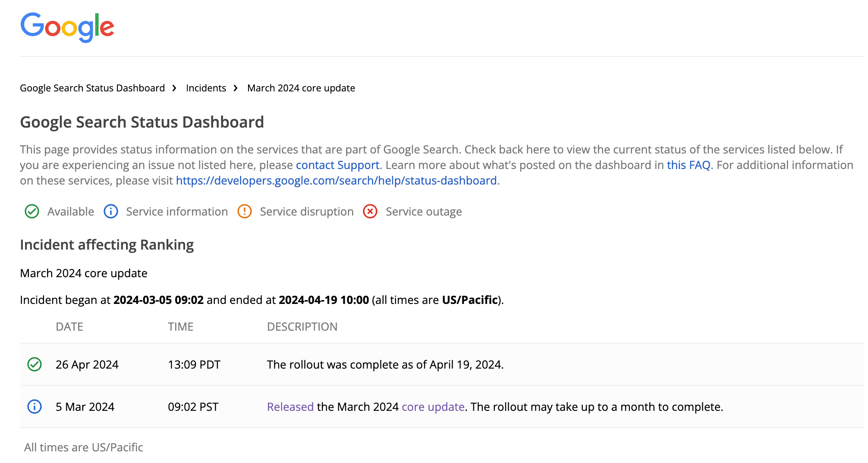Click the blue Service information legend icon

pyautogui.click(x=111, y=212)
